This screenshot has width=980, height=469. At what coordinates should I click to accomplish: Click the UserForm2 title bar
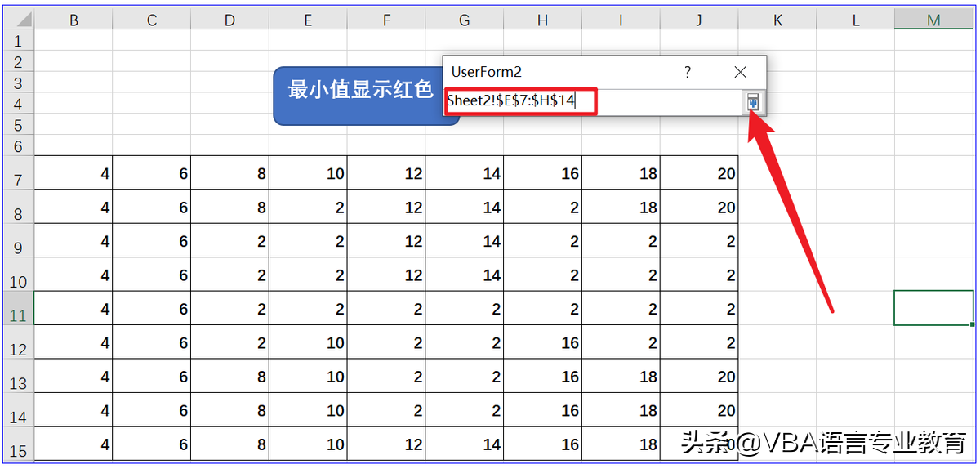point(604,72)
